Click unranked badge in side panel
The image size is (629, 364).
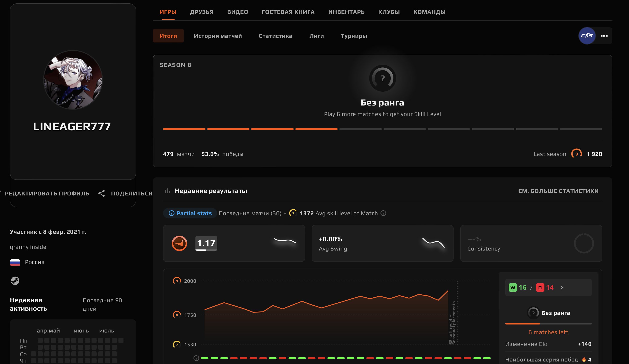(x=533, y=313)
